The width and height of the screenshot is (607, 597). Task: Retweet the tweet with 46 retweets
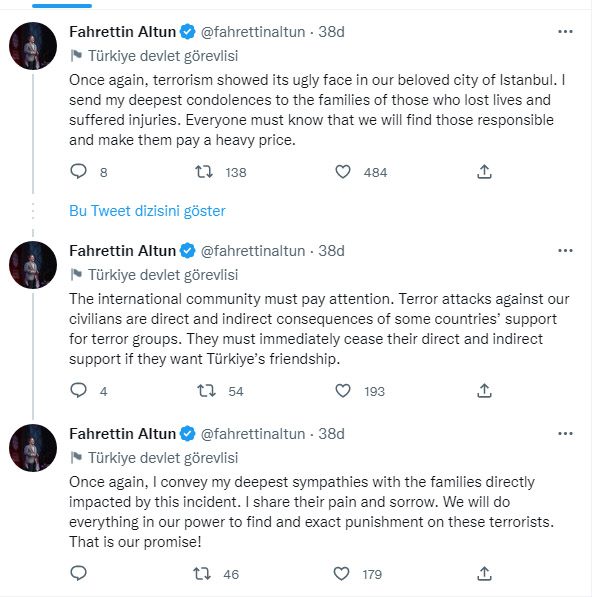pyautogui.click(x=202, y=574)
